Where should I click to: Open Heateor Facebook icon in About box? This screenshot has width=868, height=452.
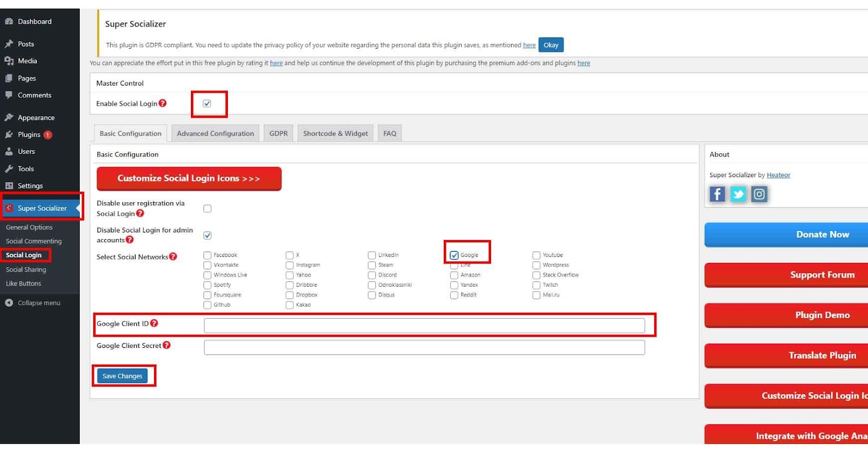click(717, 194)
